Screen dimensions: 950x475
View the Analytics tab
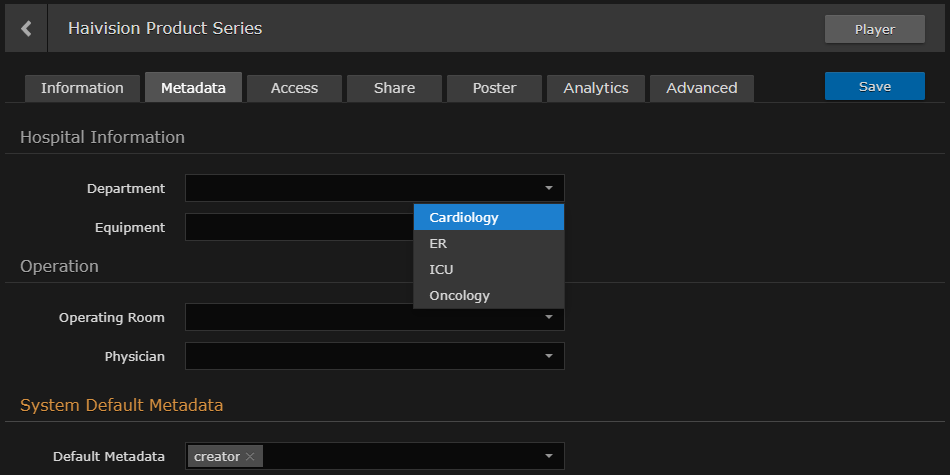point(595,88)
